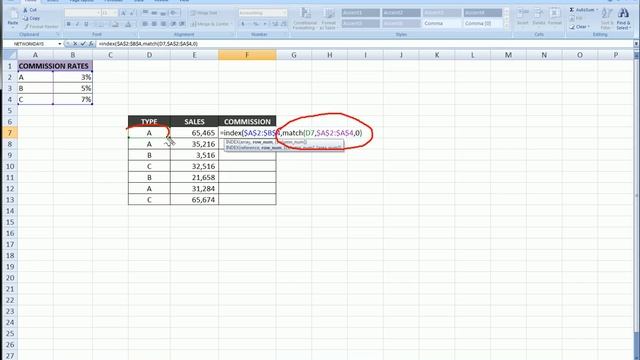Click the SALES header cell

point(194,122)
